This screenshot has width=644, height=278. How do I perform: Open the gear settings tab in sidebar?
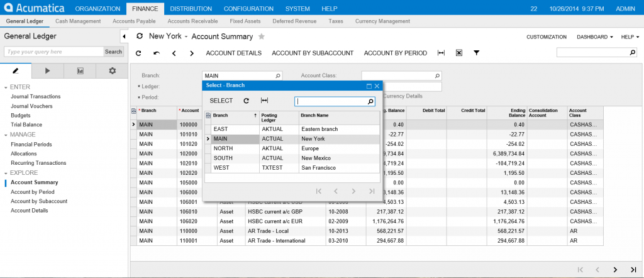point(112,70)
